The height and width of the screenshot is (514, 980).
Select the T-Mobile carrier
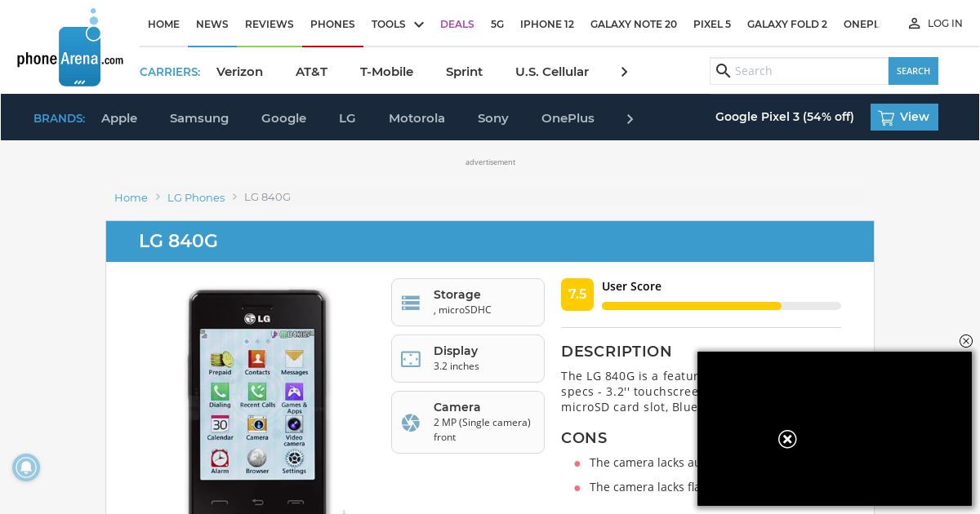386,72
